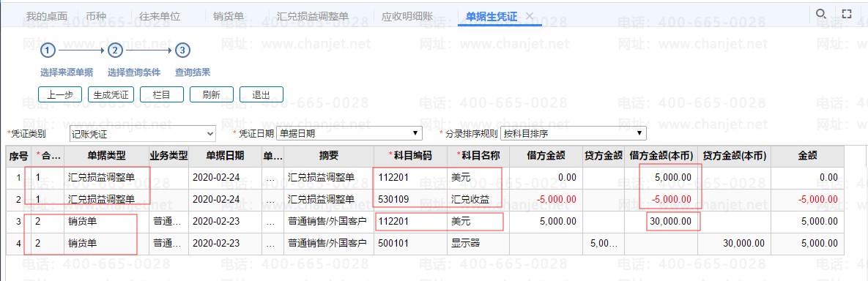
Task: Close the 单据生凭证 tab
Action: pos(529,16)
